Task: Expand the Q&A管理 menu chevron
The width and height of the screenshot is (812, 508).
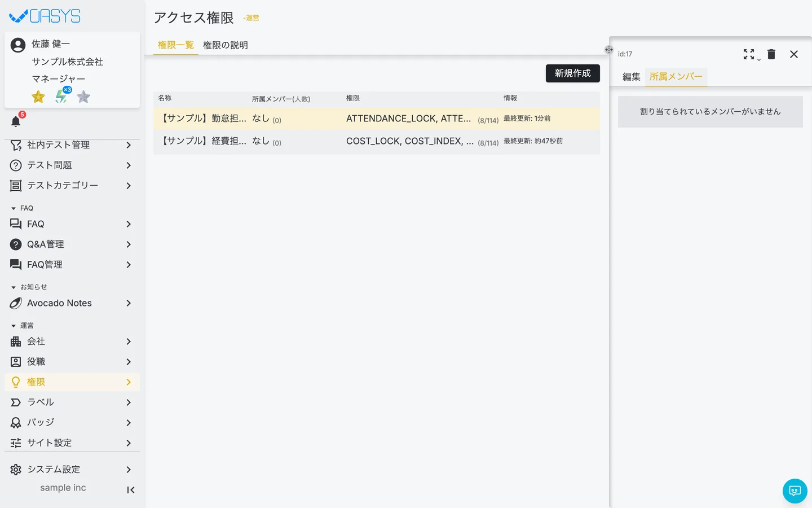Action: coord(129,244)
